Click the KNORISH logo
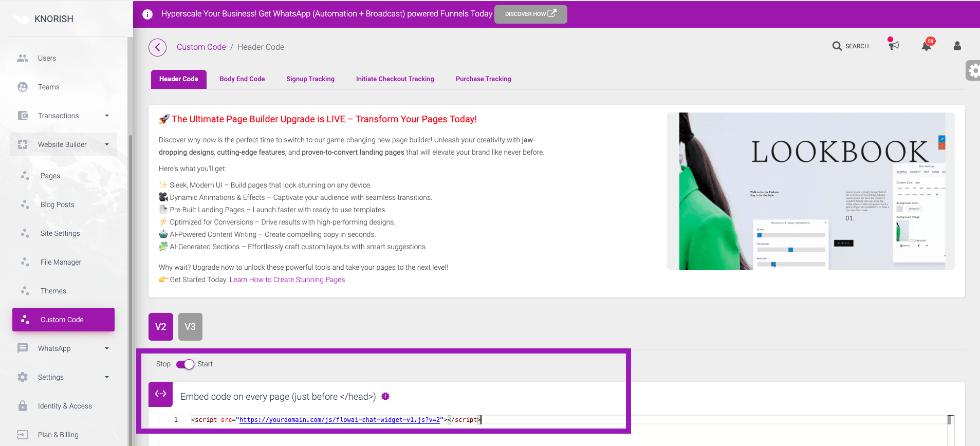The image size is (980, 446). [43, 19]
